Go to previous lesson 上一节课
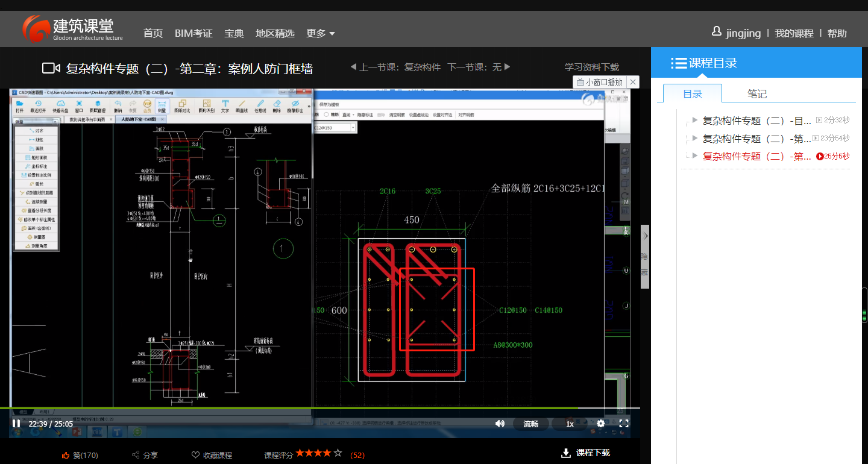This screenshot has height=464, width=868. coord(395,67)
